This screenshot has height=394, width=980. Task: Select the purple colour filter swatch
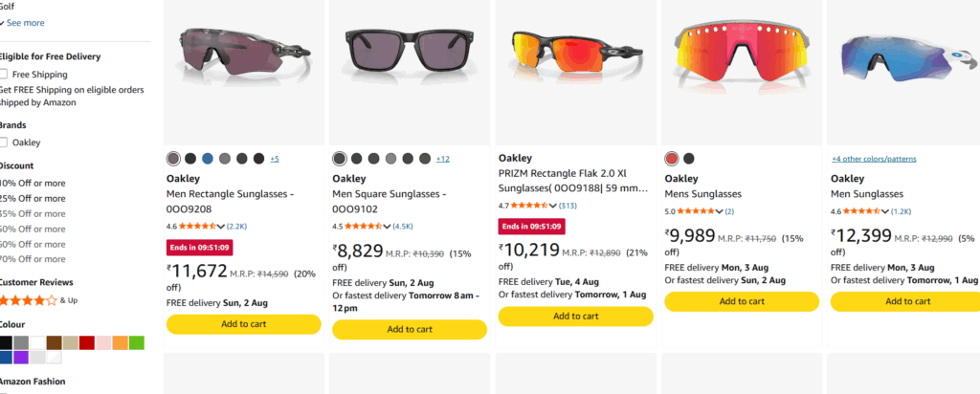[x=21, y=358]
